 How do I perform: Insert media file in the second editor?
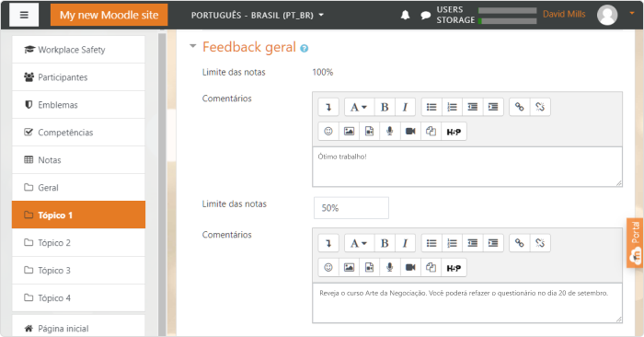click(369, 268)
